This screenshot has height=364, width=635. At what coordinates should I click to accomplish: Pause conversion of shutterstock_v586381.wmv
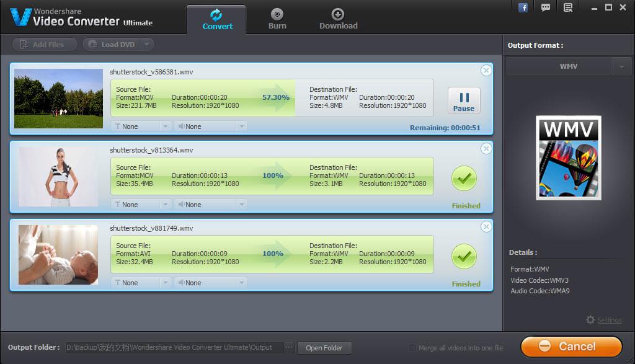pos(464,101)
